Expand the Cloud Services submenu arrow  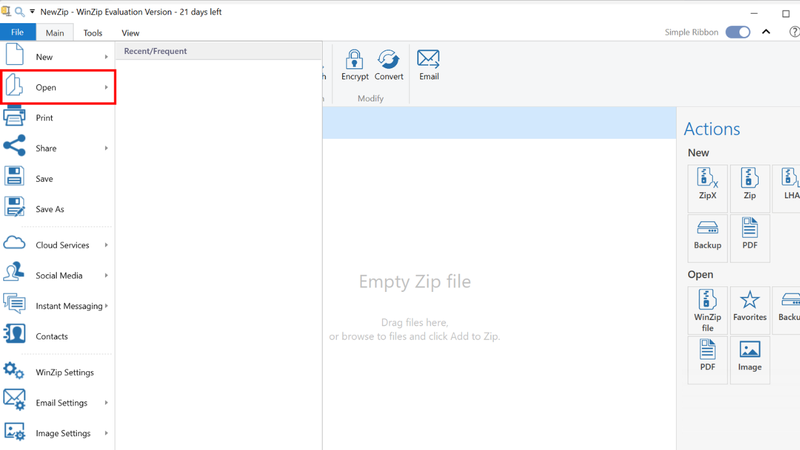click(106, 245)
